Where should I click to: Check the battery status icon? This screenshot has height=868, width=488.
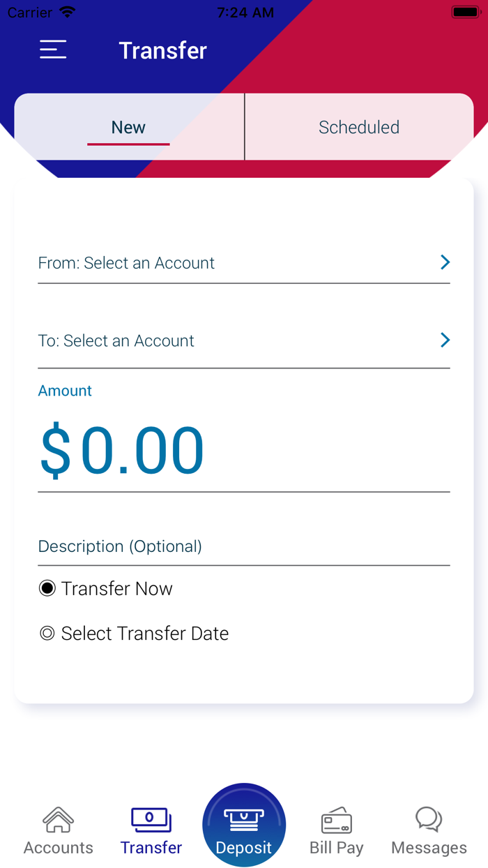pyautogui.click(x=465, y=13)
